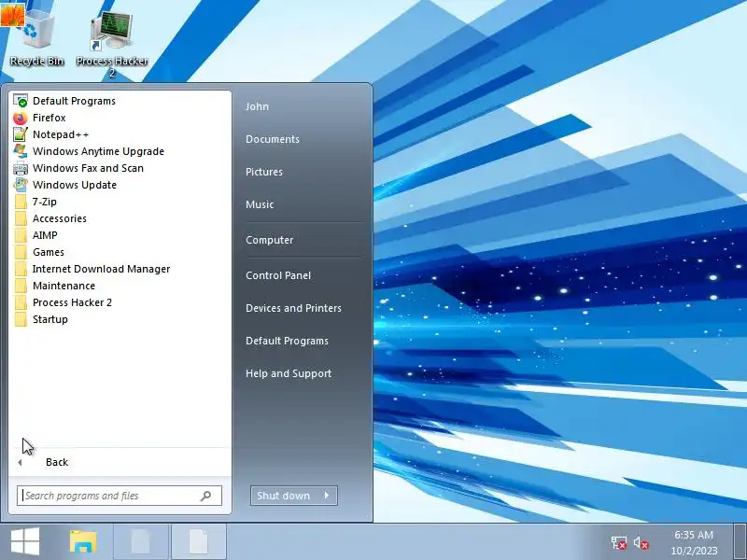
Task: Click the second blank-page taskbar button
Action: coord(199,542)
